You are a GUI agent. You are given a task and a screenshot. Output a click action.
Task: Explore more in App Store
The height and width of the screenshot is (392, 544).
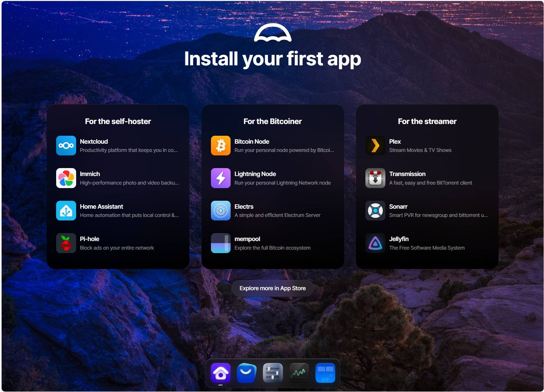272,288
